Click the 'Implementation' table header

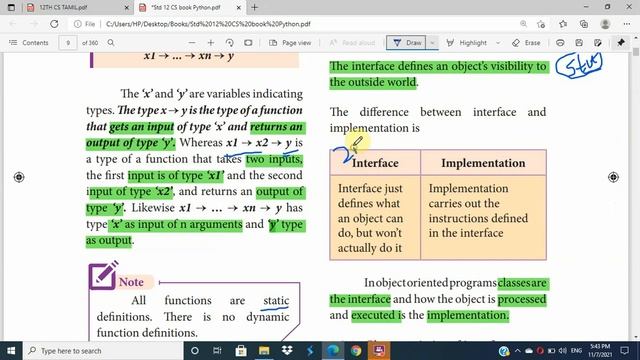483,163
